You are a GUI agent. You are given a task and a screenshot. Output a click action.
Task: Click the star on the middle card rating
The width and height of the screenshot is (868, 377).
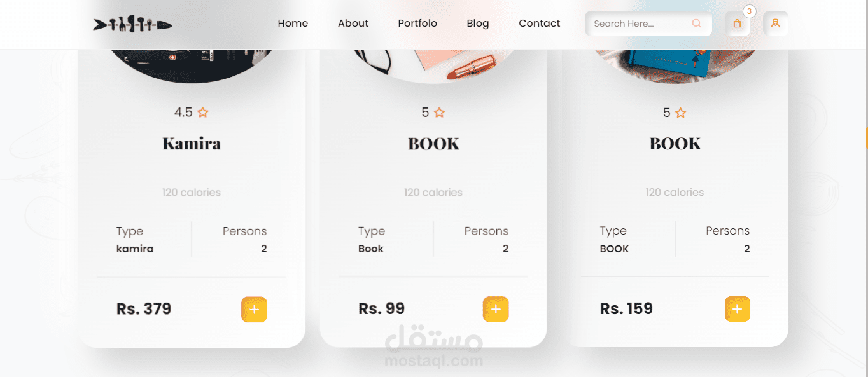pos(439,113)
